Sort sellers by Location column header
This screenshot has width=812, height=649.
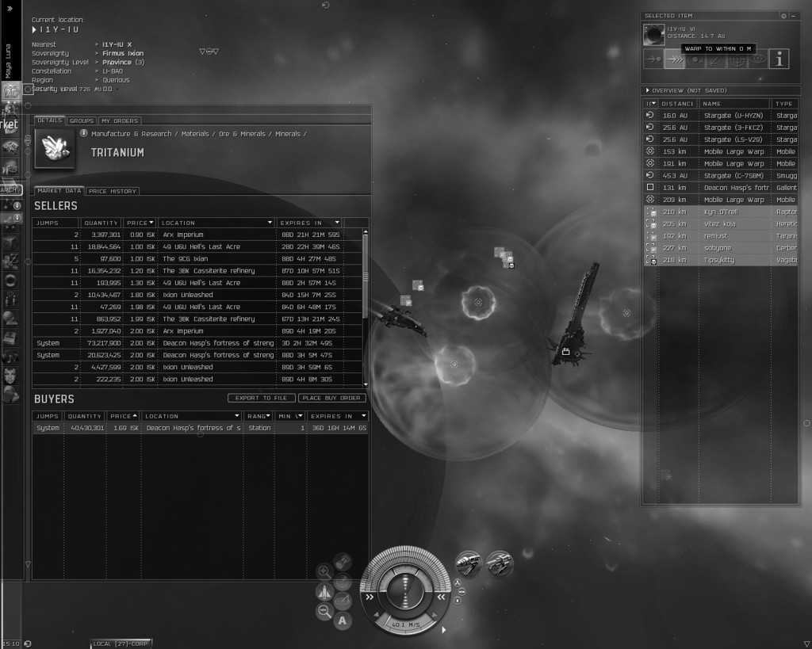click(216, 223)
